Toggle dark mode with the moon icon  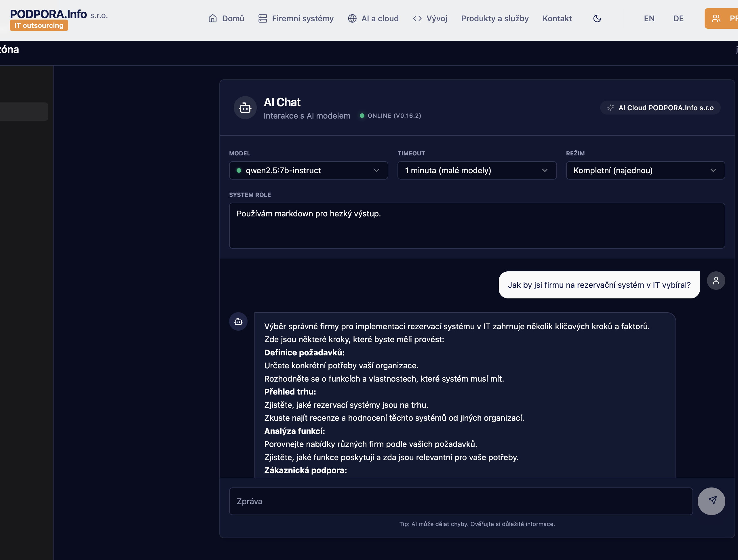(597, 18)
